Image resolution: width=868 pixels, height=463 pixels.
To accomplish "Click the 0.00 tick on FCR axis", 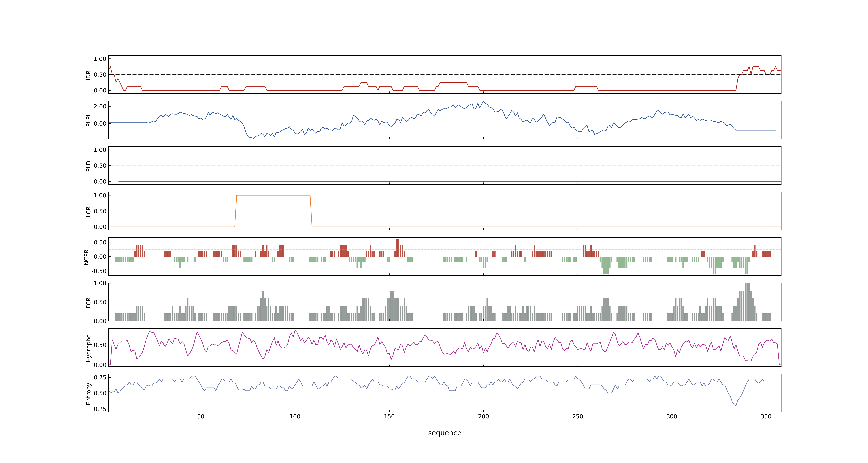I will pos(100,321).
